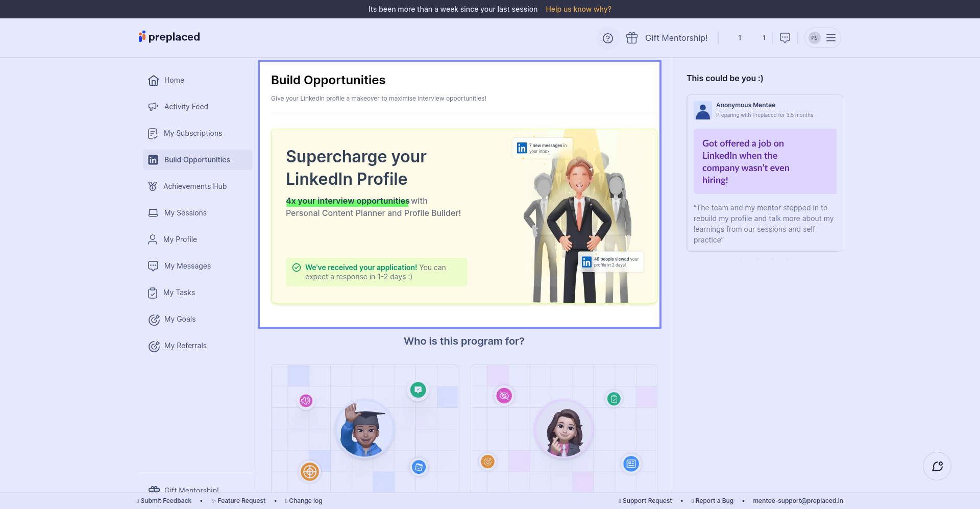Click the Anonymous Mentee avatar icon
The image size is (980, 509).
point(703,111)
